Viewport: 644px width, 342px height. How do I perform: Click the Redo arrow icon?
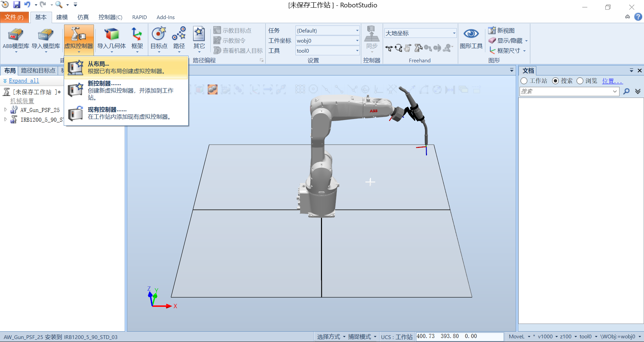click(x=43, y=5)
